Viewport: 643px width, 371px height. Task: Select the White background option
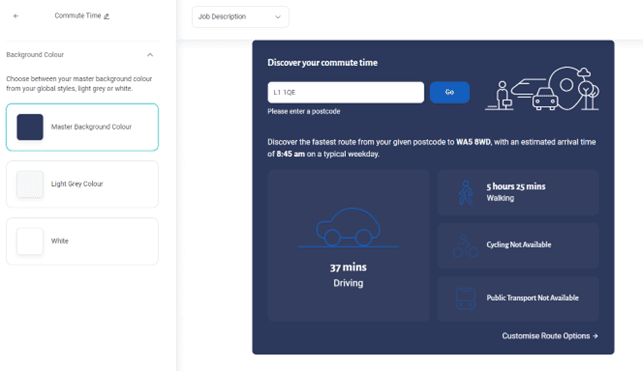82,241
